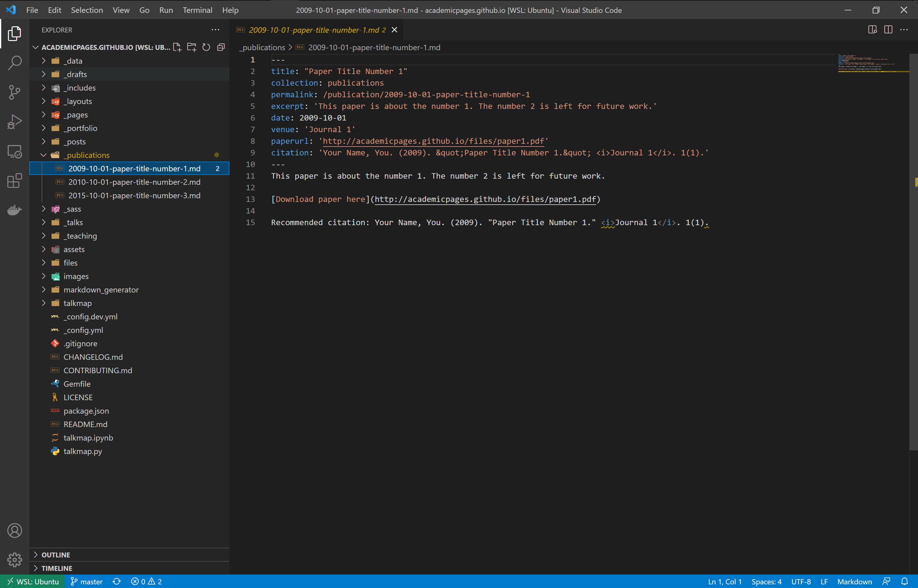
Task: Open the Run and Debug view
Action: click(14, 122)
